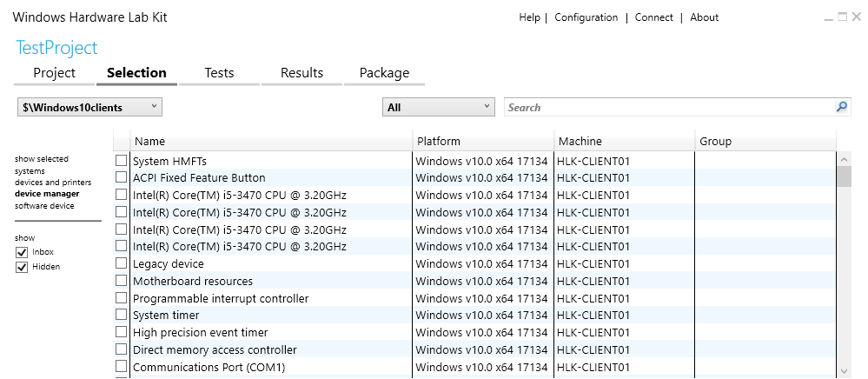Click HLK-CLIENT01 in the System HMFTs row

(593, 161)
